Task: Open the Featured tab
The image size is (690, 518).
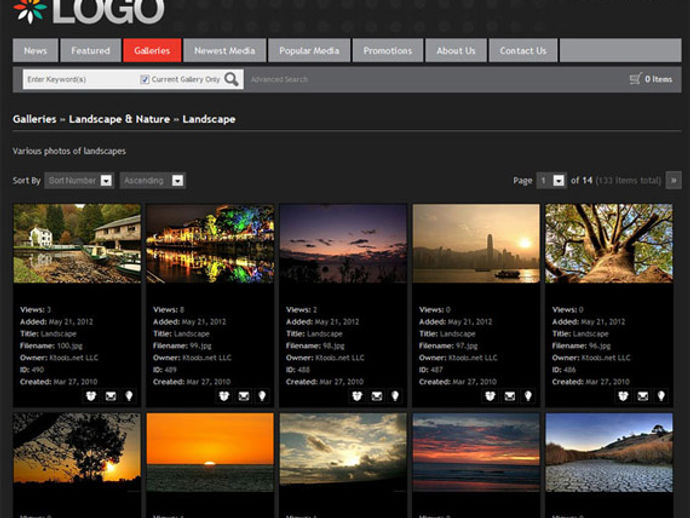Action: pyautogui.click(x=91, y=51)
